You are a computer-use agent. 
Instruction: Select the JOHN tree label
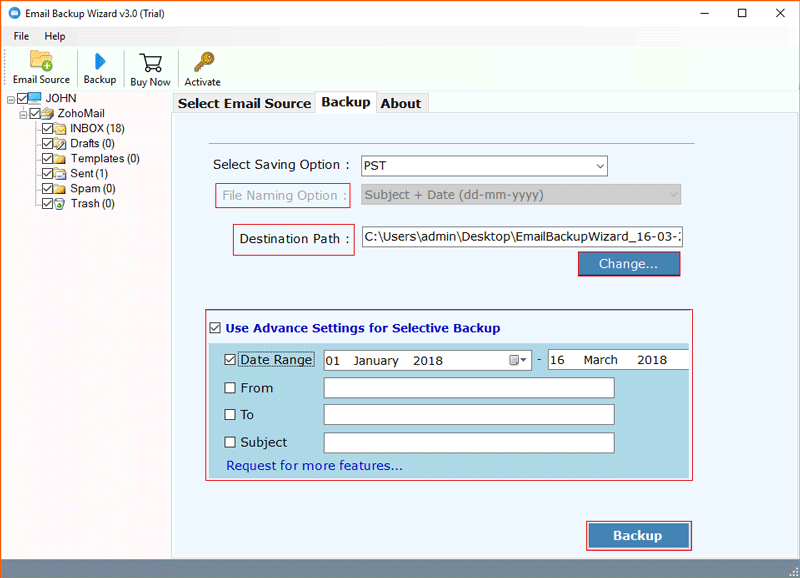click(61, 98)
